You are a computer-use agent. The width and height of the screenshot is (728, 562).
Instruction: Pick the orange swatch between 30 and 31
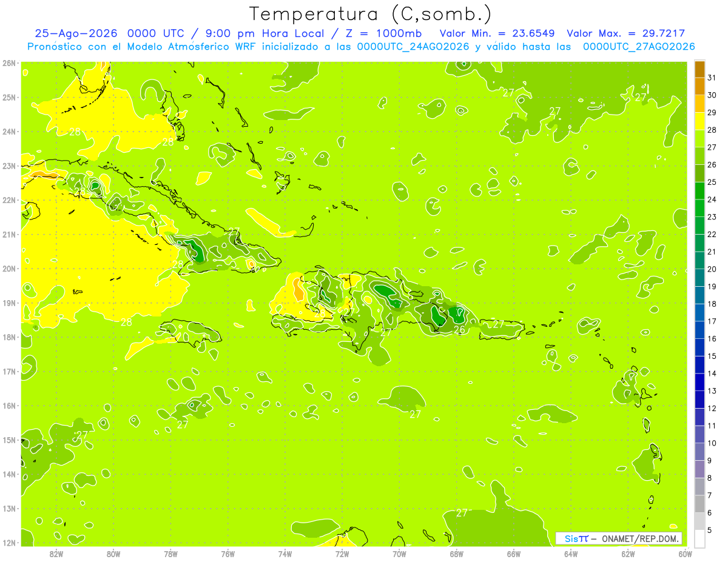[699, 86]
